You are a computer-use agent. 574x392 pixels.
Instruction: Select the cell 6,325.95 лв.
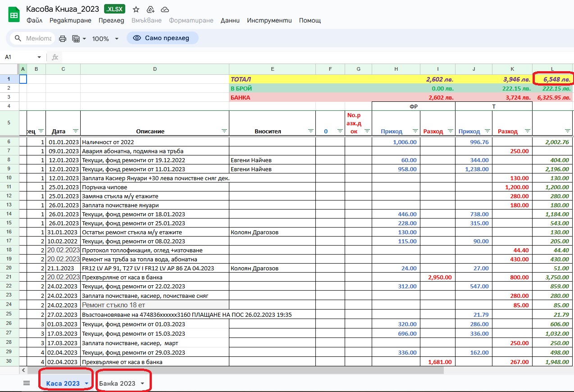(x=553, y=97)
